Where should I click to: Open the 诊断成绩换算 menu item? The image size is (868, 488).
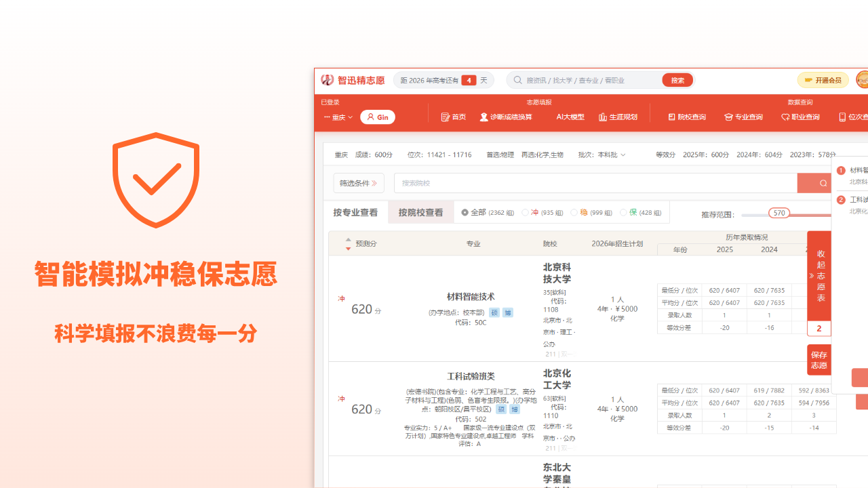pyautogui.click(x=506, y=117)
